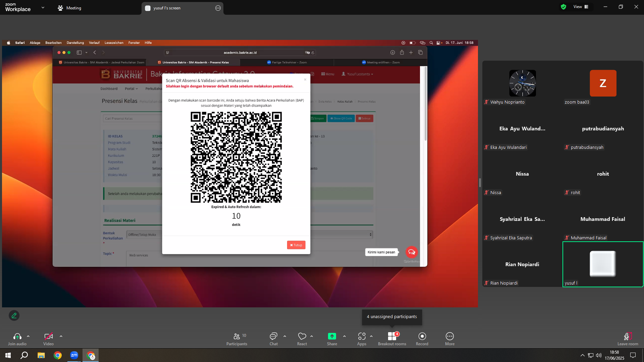Click the red Selesai button
This screenshot has width=644, height=362.
[x=365, y=118]
